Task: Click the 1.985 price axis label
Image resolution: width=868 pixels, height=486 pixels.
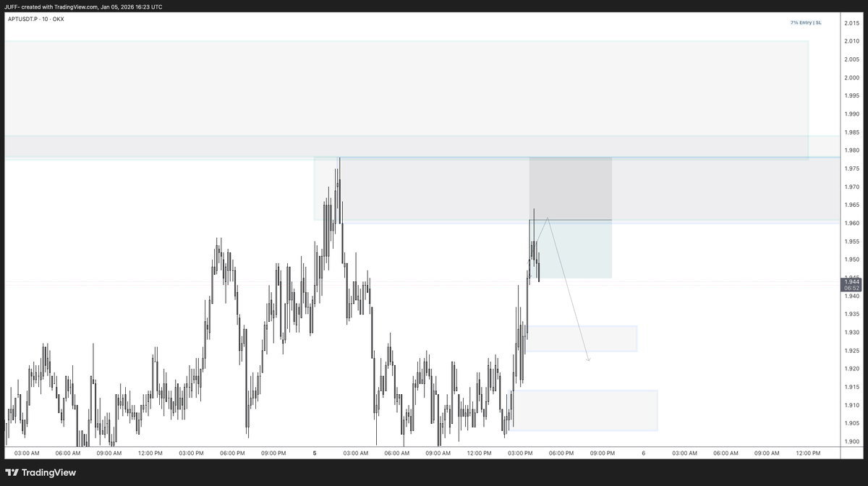Action: pos(851,132)
